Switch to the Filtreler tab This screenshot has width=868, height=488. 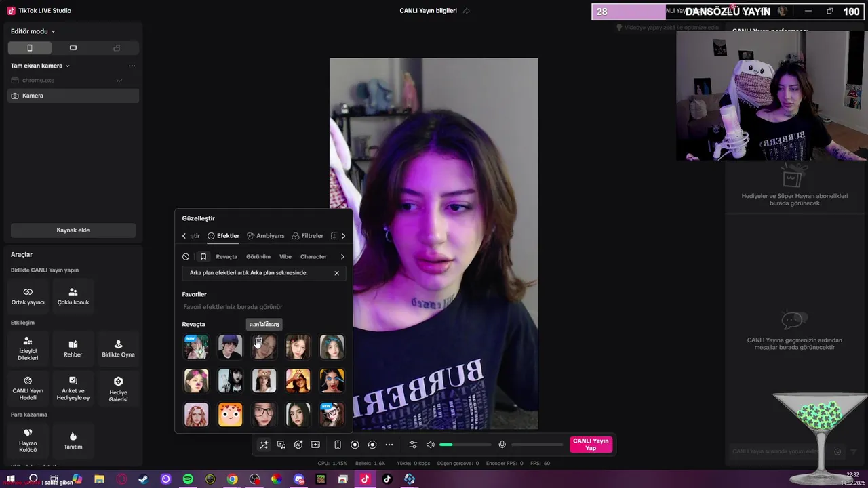coord(308,236)
